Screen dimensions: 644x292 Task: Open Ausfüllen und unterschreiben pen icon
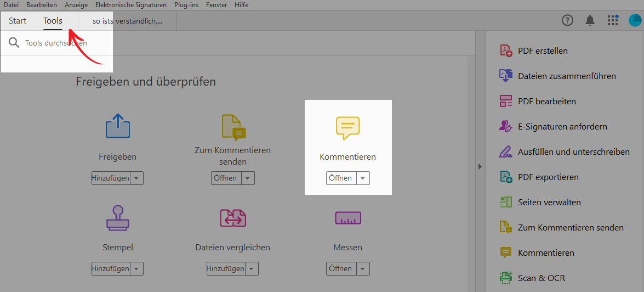click(505, 151)
